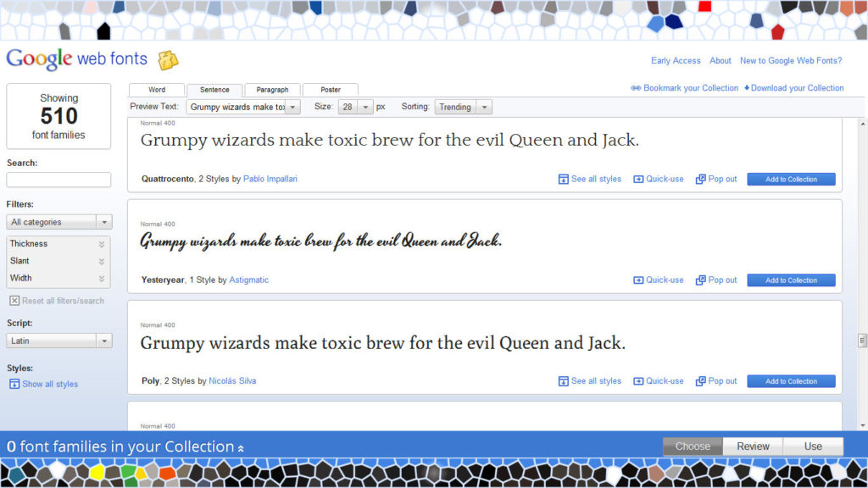Add Yesteryear font to Collection
Screen dimensions: 868x488
coord(791,280)
